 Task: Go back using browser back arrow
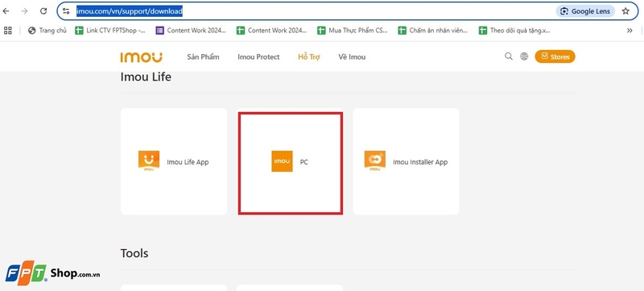click(x=6, y=11)
